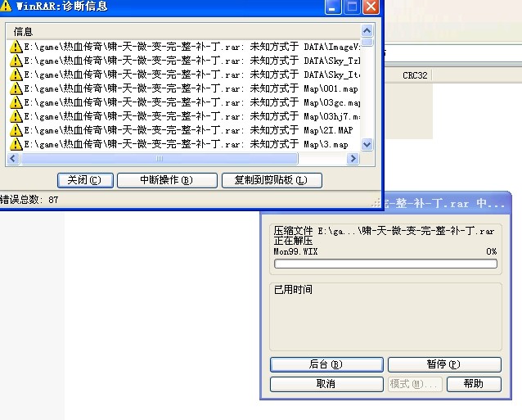Select the error text for DATA\ImageV
This screenshot has height=420, width=522.
click(192, 47)
